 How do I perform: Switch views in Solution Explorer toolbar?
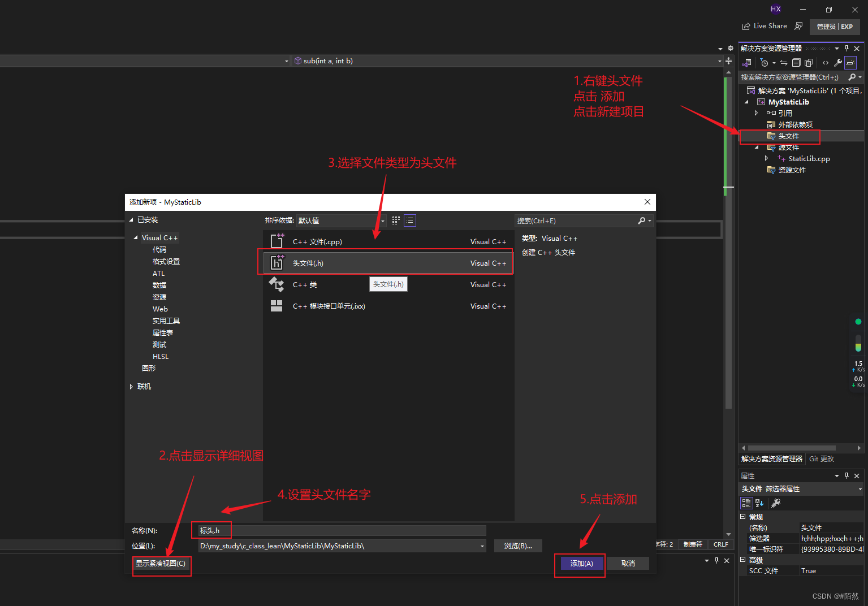pyautogui.click(x=748, y=63)
